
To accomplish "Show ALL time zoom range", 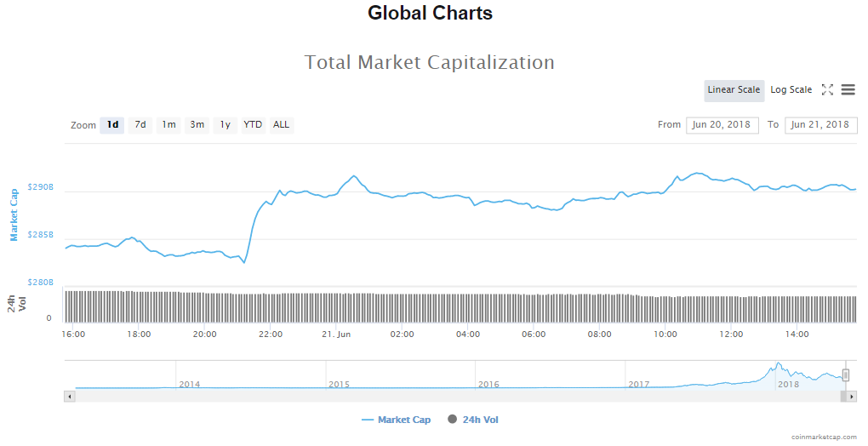I will pyautogui.click(x=281, y=125).
